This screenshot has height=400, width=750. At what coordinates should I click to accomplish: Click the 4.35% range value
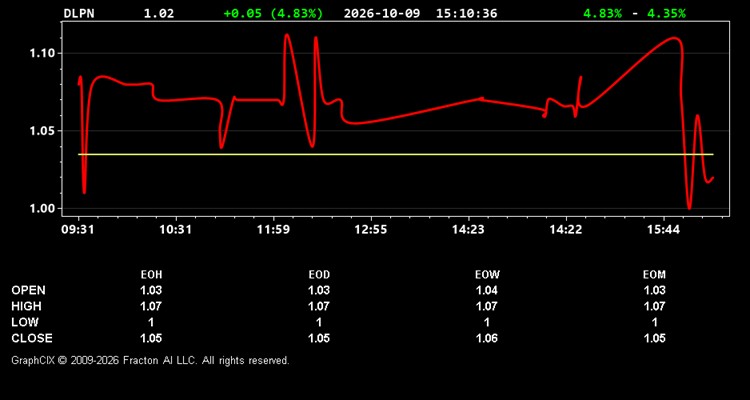click(x=666, y=13)
